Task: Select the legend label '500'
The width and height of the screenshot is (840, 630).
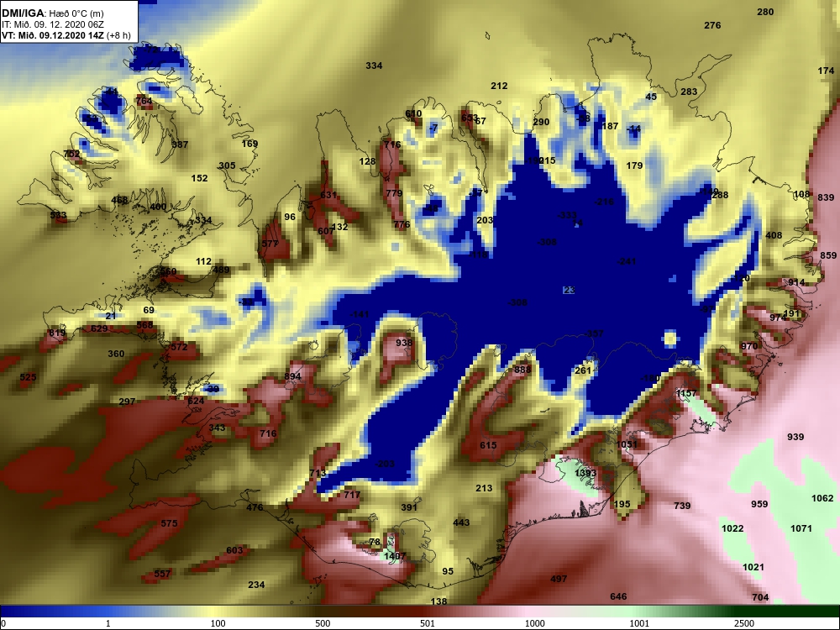Action: click(323, 623)
